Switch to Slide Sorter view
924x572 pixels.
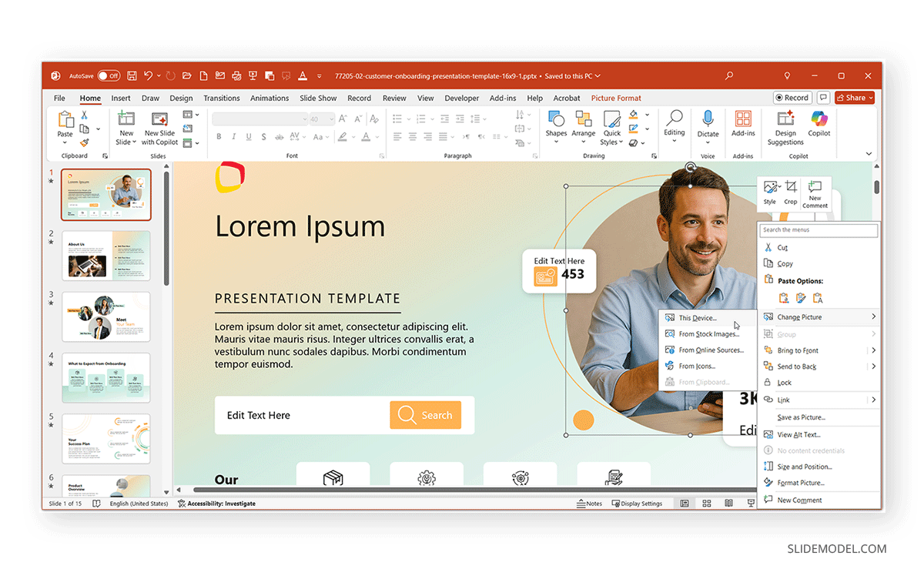coord(706,503)
